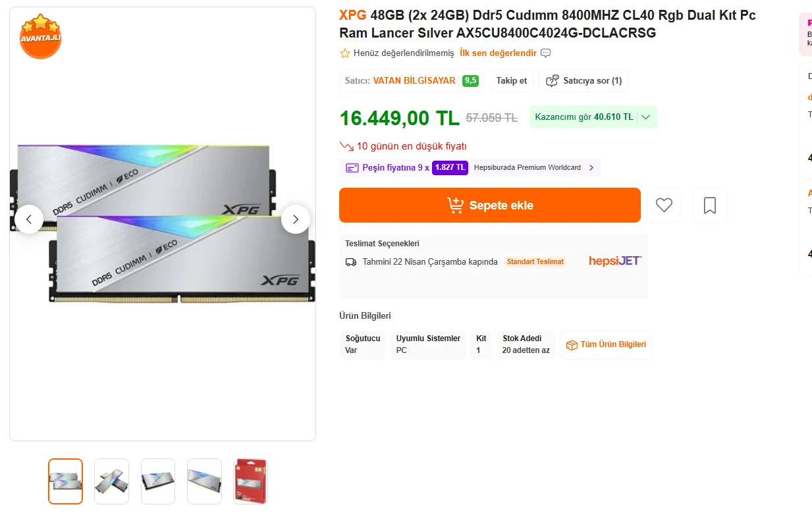Show next product image arrow
Screen dimensions: 812x515
click(296, 219)
